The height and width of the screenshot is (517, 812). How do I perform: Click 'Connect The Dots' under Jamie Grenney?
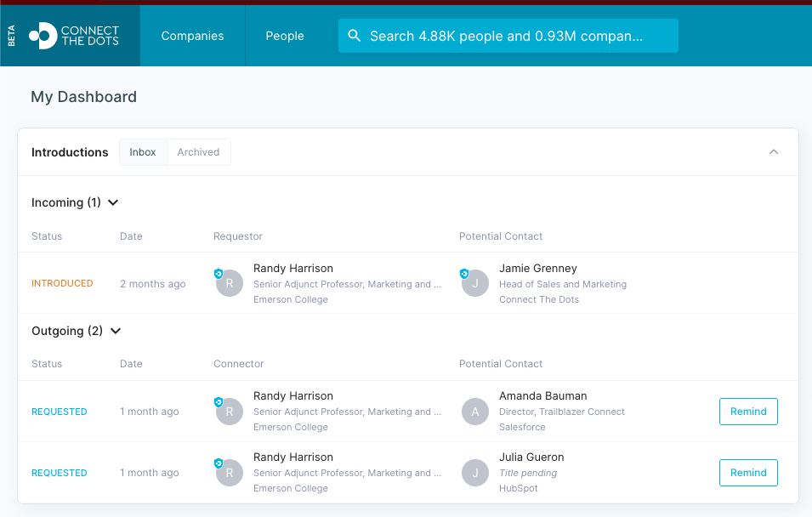[538, 299]
